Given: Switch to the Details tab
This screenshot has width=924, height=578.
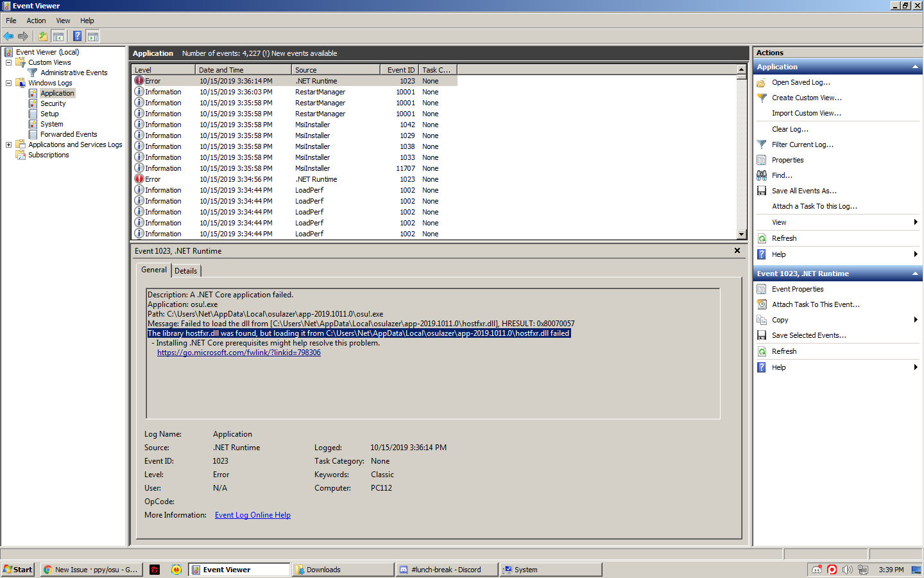Looking at the screenshot, I should click(185, 270).
